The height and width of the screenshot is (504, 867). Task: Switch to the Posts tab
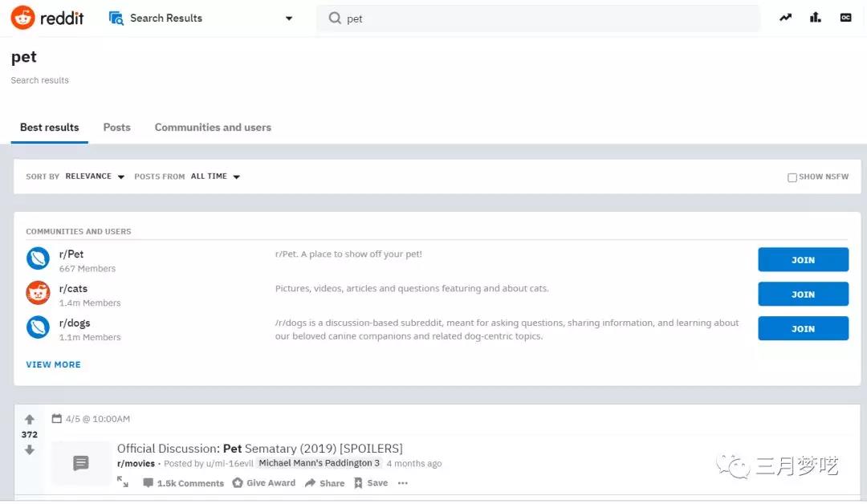tap(116, 127)
